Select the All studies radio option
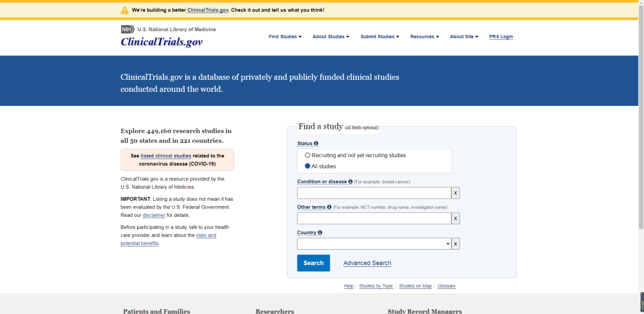 click(x=308, y=166)
